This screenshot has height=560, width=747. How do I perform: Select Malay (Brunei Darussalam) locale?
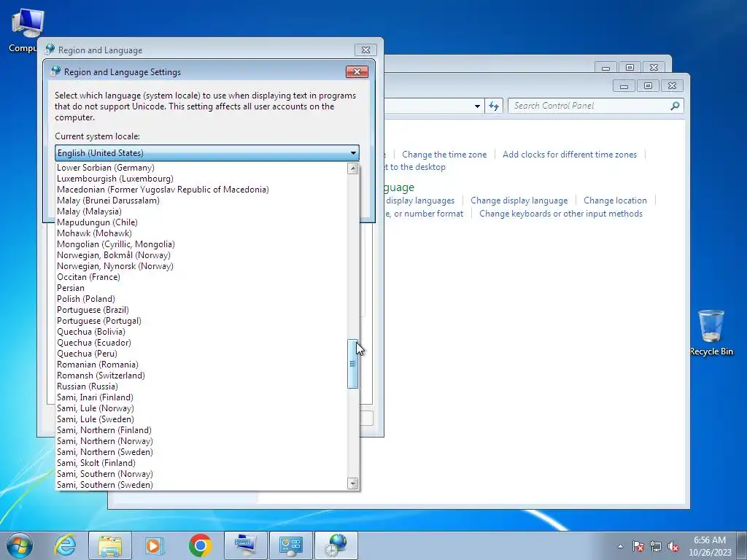click(x=201, y=201)
